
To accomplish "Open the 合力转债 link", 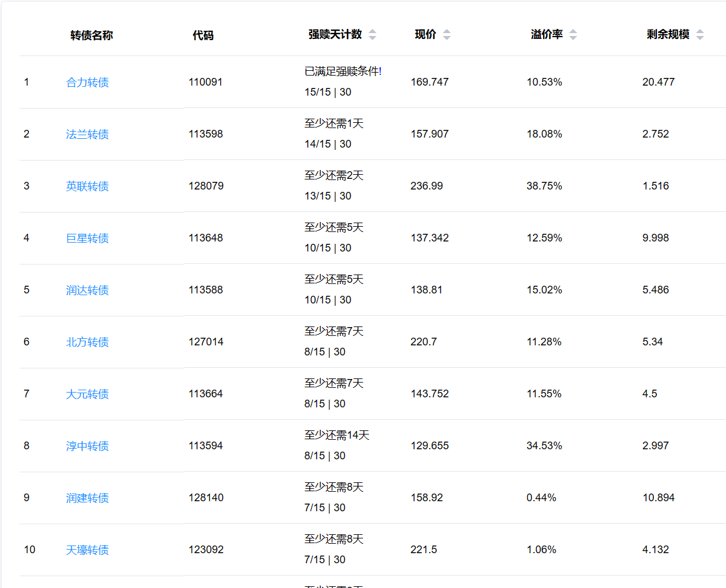I will pos(87,83).
